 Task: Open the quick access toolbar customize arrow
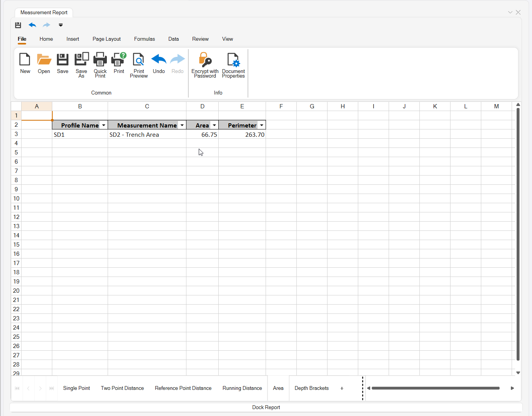tap(61, 25)
